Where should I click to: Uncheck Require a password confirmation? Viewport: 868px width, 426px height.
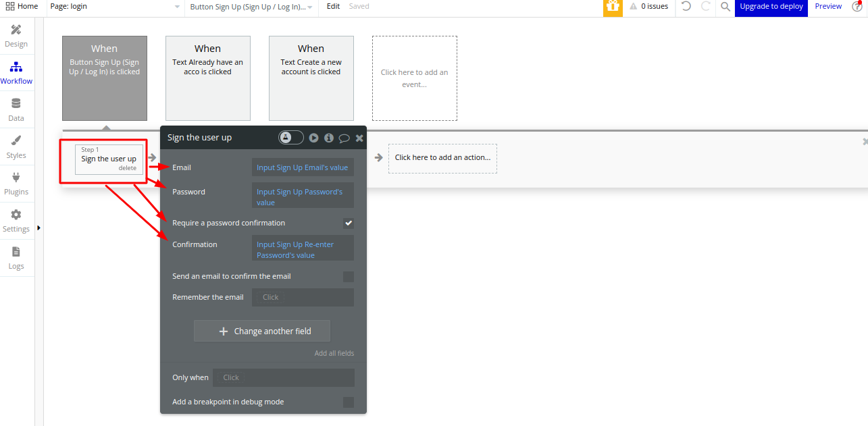tap(349, 223)
